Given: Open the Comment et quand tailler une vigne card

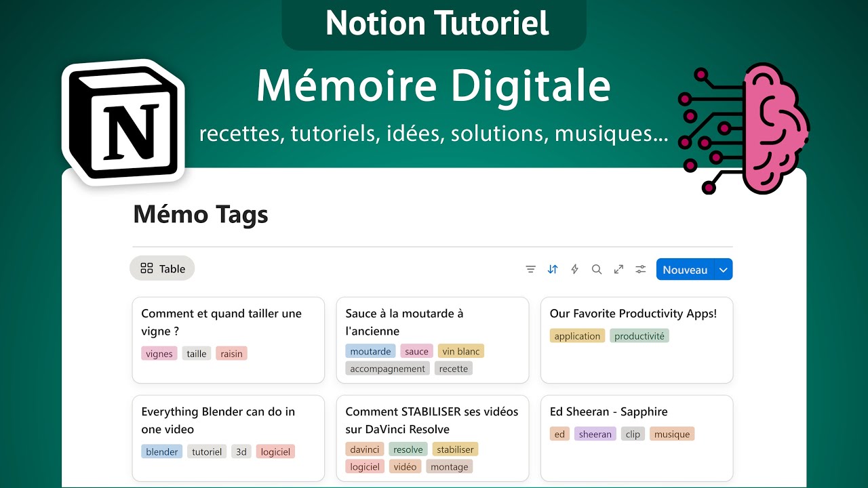Looking at the screenshot, I should click(x=228, y=340).
